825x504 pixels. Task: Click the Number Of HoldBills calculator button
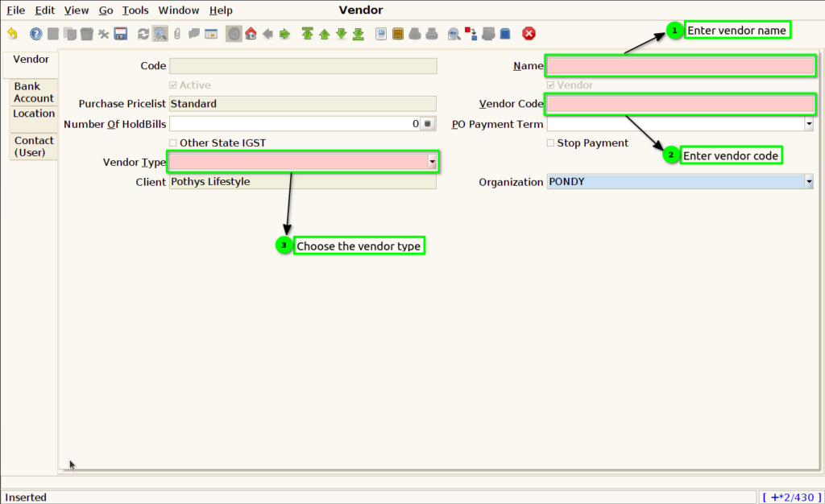point(428,124)
